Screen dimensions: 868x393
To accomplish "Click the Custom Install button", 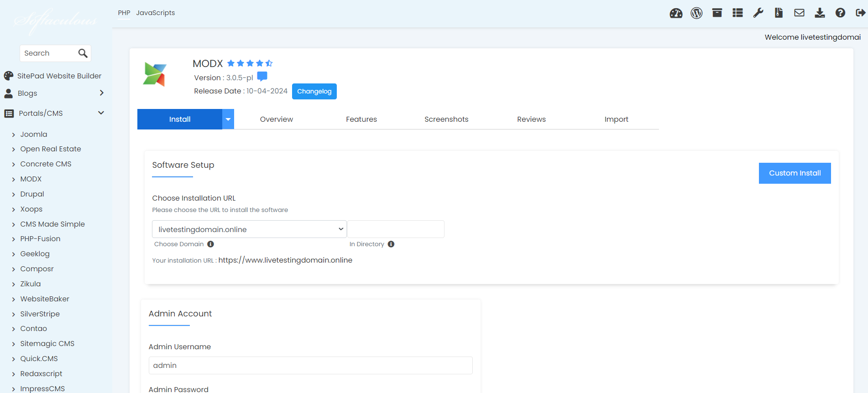I will coord(795,173).
